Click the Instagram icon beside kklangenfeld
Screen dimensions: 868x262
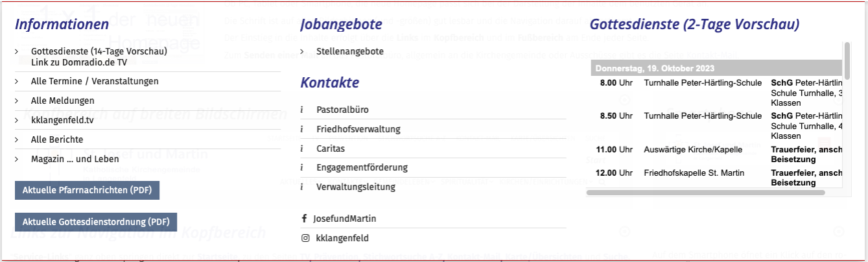click(x=305, y=238)
